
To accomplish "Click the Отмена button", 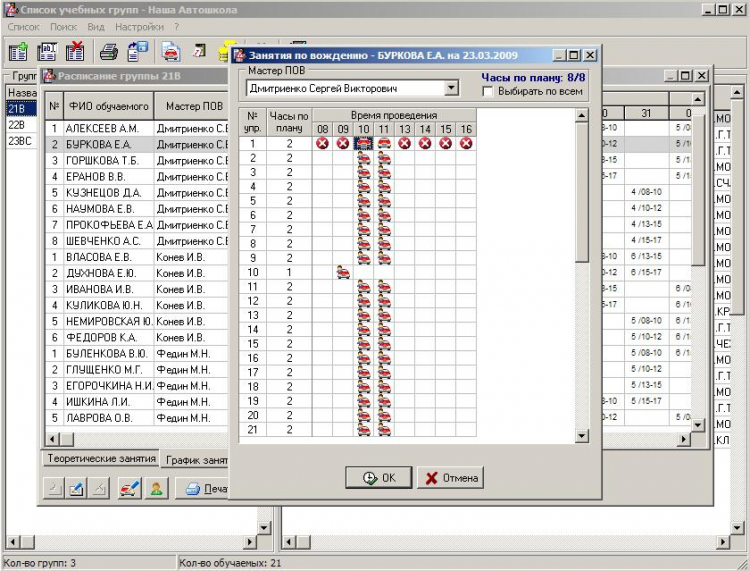I will (x=450, y=478).
